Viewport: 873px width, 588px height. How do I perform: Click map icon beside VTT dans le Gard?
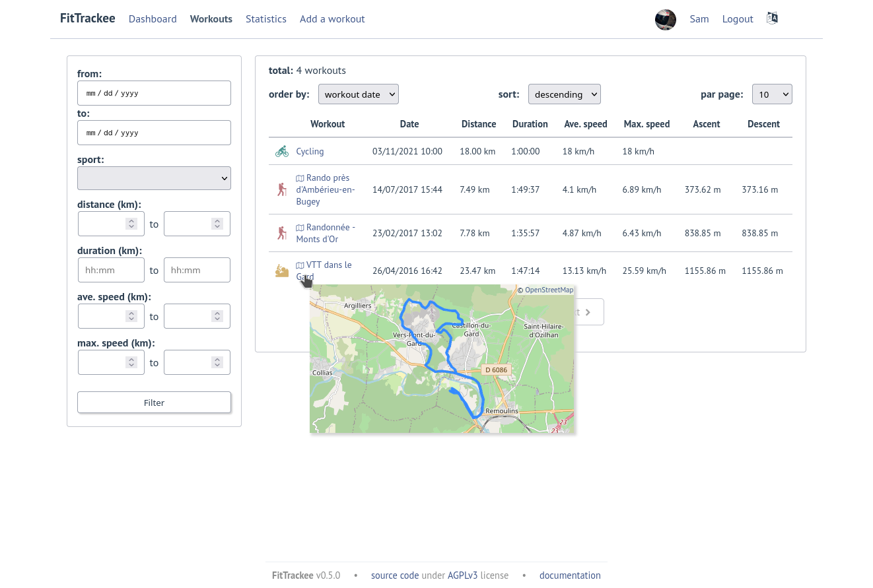click(x=300, y=265)
